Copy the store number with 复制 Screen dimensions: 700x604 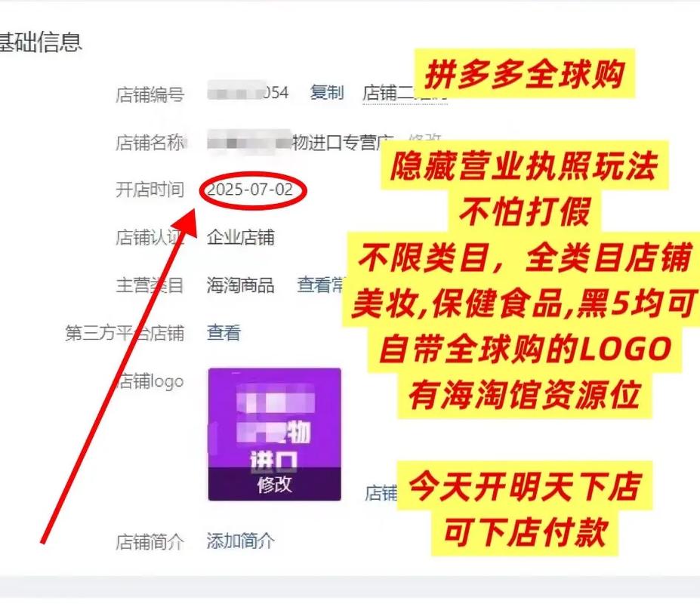coord(327,93)
